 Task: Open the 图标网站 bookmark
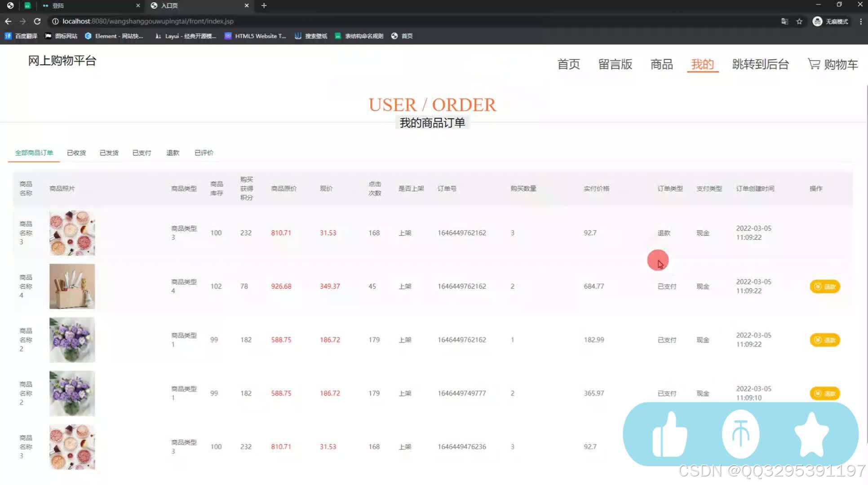point(61,36)
